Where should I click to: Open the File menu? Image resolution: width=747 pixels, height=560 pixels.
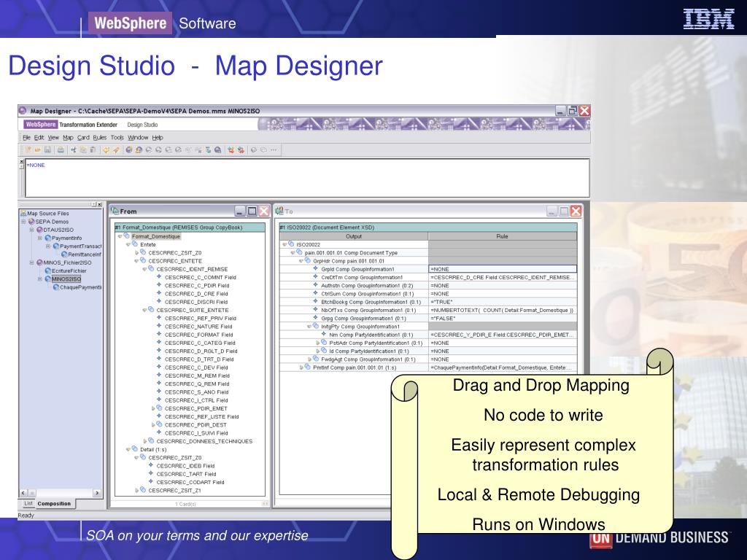[27, 138]
